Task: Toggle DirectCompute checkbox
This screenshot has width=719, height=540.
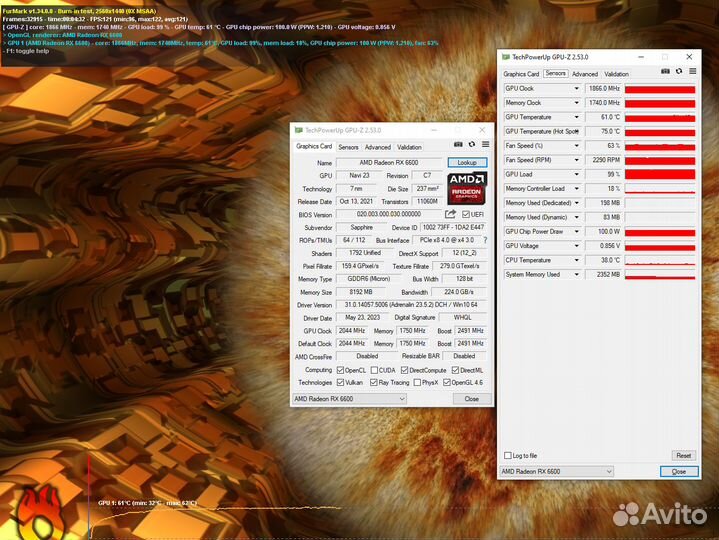Action: click(x=404, y=370)
